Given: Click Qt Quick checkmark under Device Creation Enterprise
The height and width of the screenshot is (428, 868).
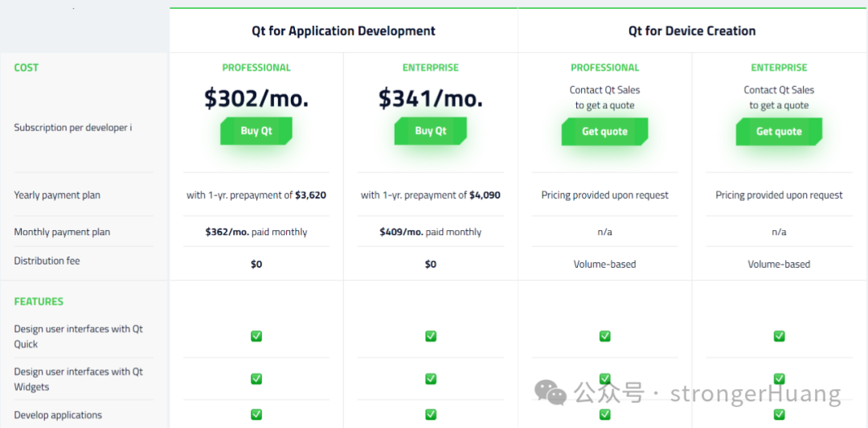Looking at the screenshot, I should point(779,336).
